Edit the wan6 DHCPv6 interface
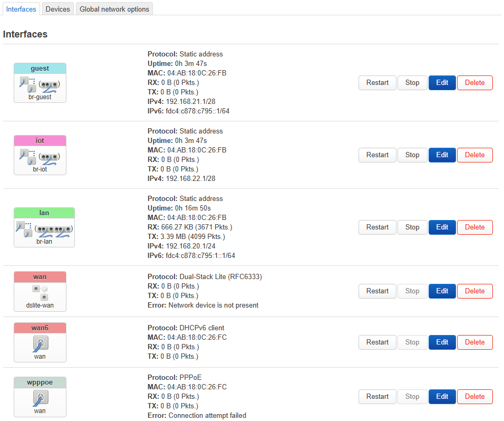 442,342
